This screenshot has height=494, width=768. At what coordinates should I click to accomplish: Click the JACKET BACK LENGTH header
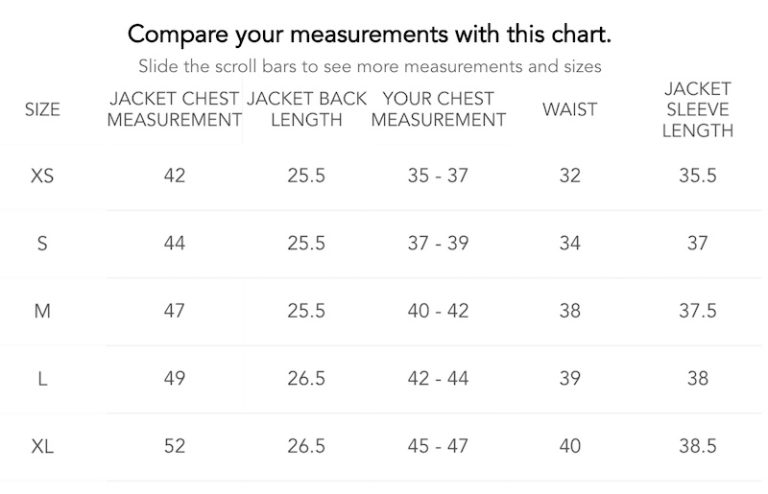click(307, 109)
